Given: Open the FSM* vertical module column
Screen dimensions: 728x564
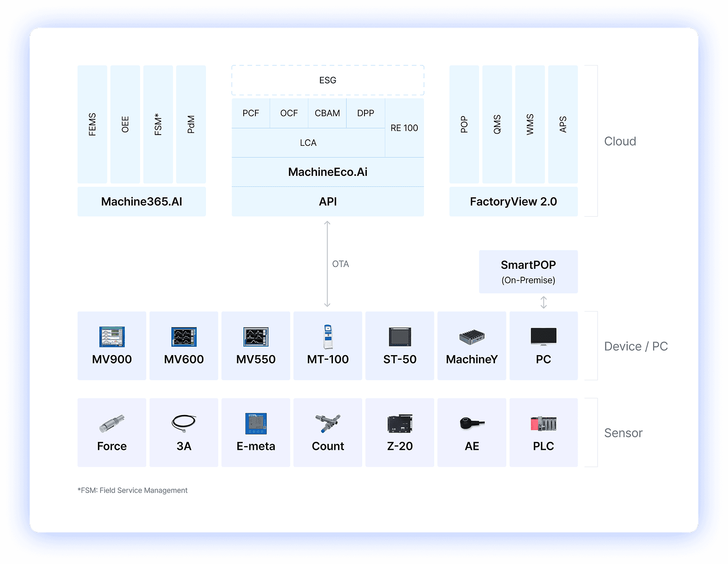Looking at the screenshot, I should [158, 124].
